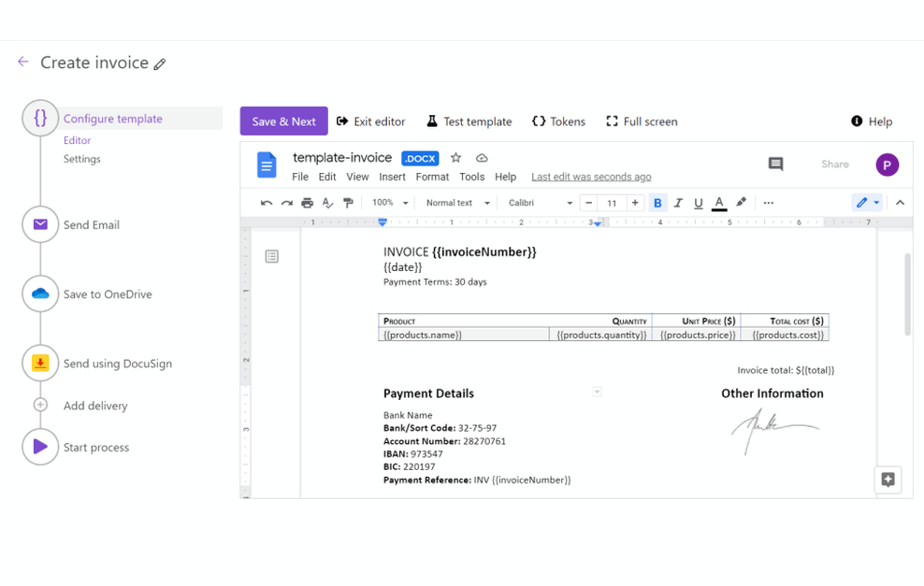Click the highlight color marker icon
The height and width of the screenshot is (586, 924).
click(741, 203)
